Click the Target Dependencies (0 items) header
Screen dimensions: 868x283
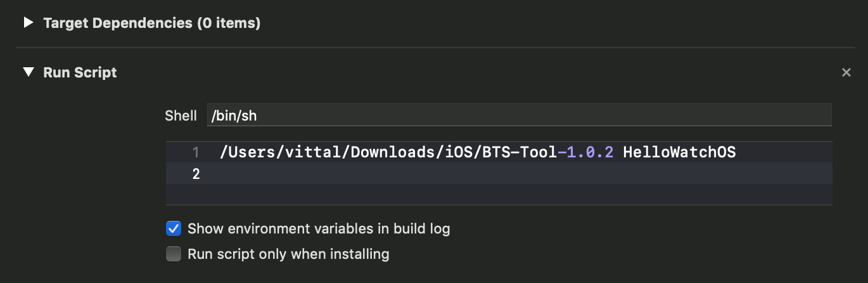[x=151, y=23]
